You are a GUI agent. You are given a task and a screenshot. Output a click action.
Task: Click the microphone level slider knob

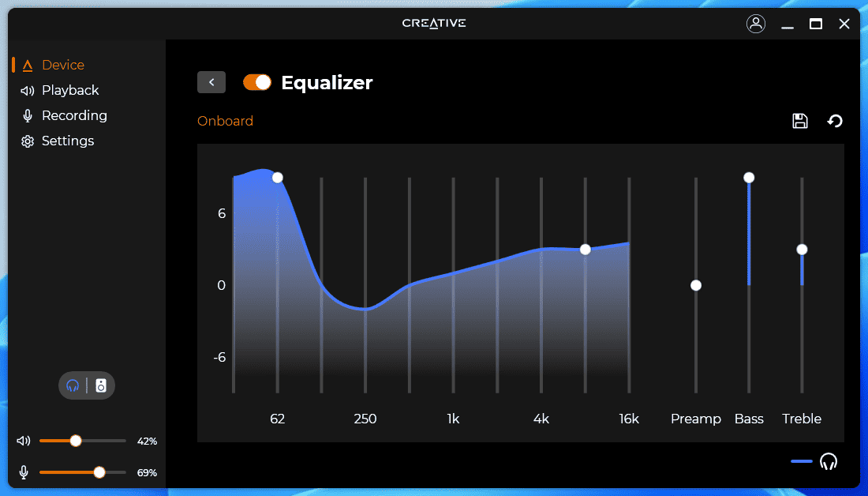pyautogui.click(x=99, y=472)
